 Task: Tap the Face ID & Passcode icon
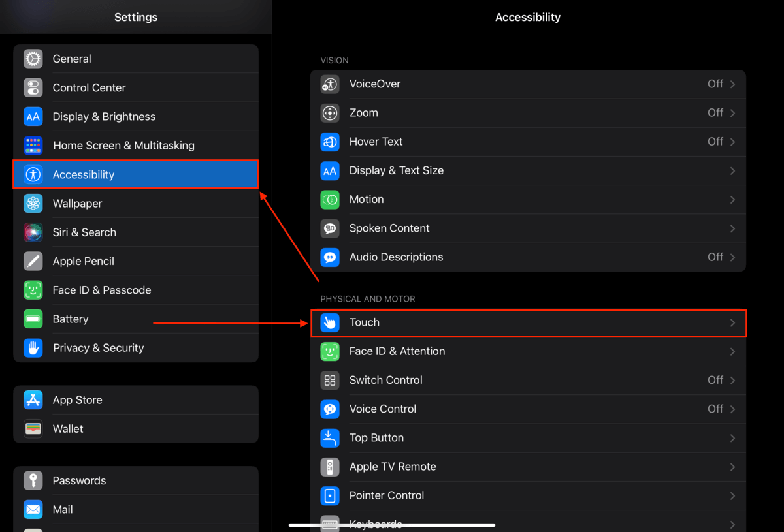[x=33, y=290]
